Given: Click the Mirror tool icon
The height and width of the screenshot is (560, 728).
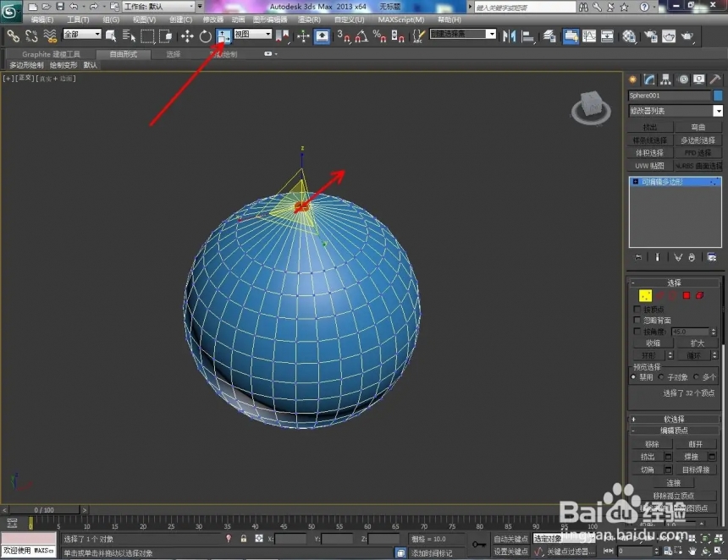Looking at the screenshot, I should (x=509, y=36).
